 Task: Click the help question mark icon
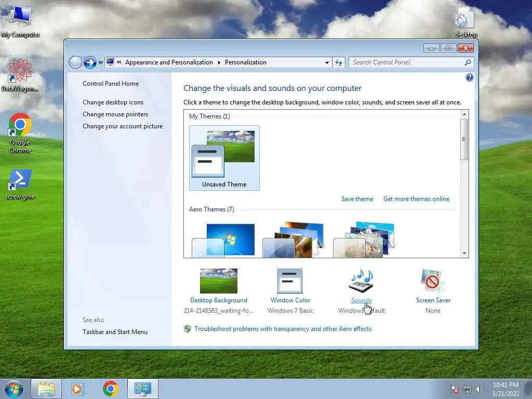point(469,78)
